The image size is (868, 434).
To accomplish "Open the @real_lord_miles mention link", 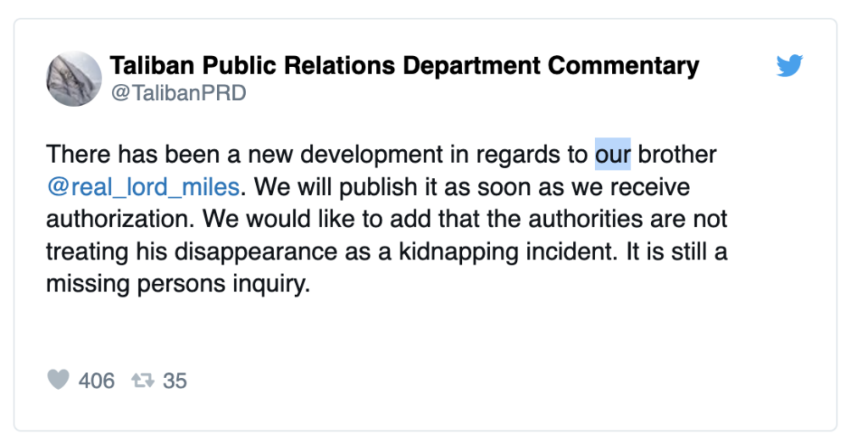I will (142, 187).
